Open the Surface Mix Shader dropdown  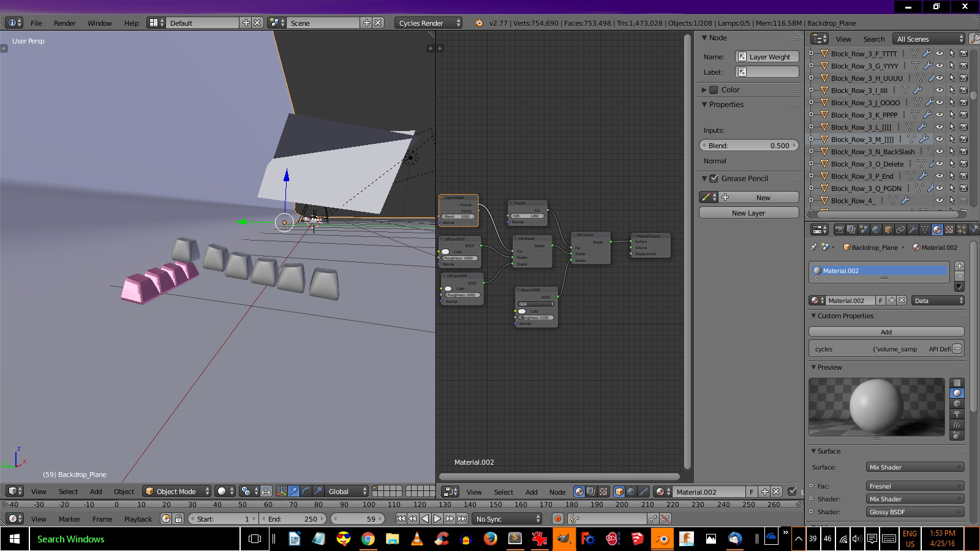pyautogui.click(x=915, y=467)
